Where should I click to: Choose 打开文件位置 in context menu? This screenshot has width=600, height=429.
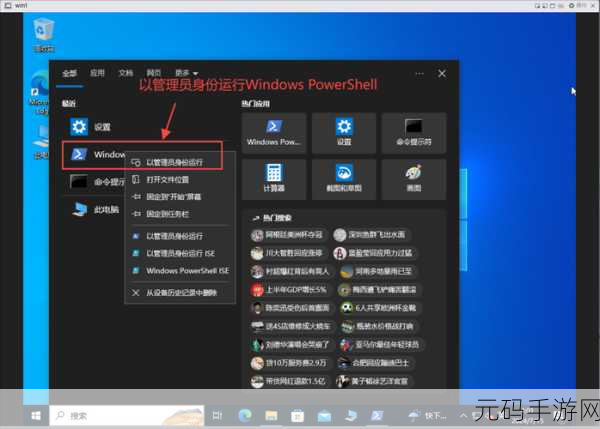point(180,179)
